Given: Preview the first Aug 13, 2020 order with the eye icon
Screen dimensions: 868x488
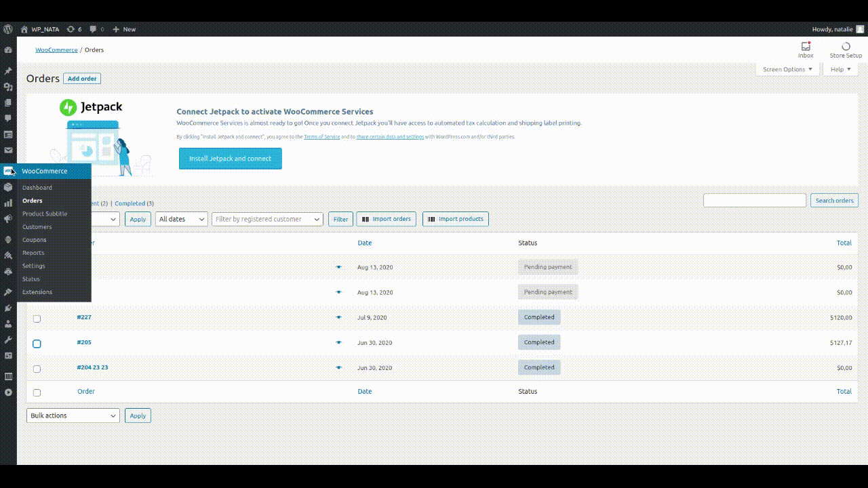Looking at the screenshot, I should [338, 267].
